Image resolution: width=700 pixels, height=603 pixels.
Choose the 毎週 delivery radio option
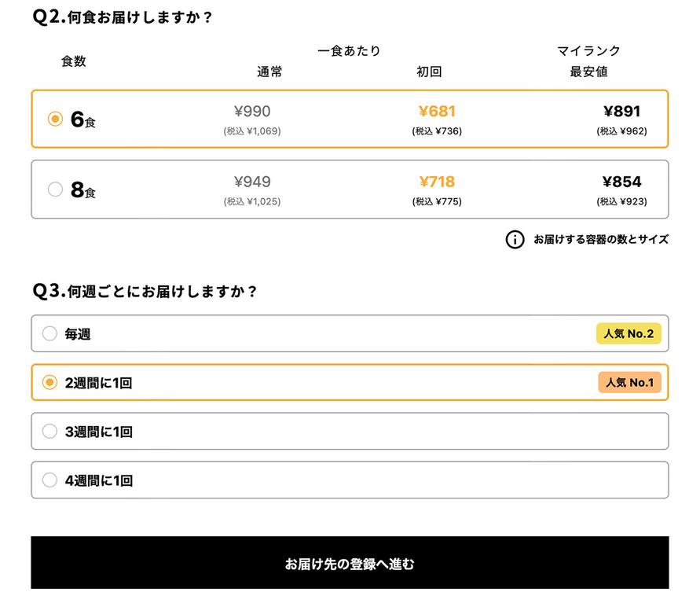click(x=49, y=334)
